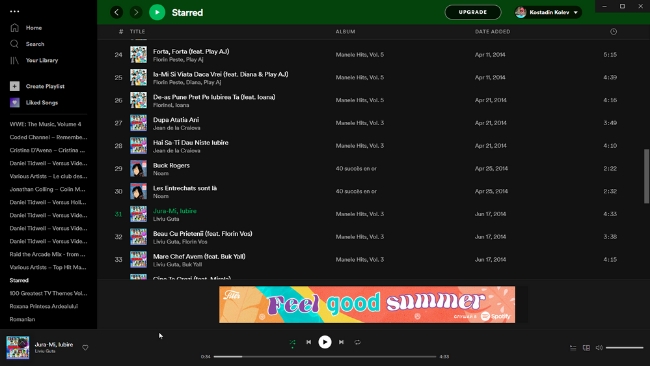
Task: Open Cristina D'Avena playlist
Action: pos(48,150)
